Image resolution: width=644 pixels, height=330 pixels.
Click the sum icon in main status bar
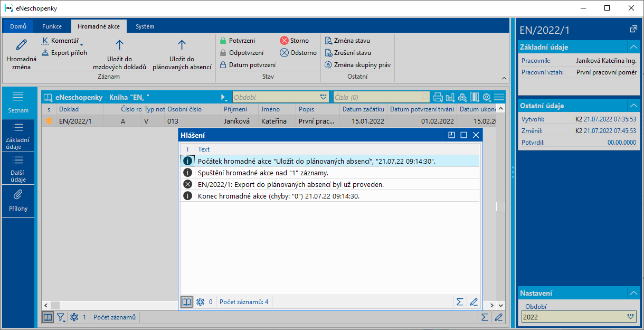point(485,317)
